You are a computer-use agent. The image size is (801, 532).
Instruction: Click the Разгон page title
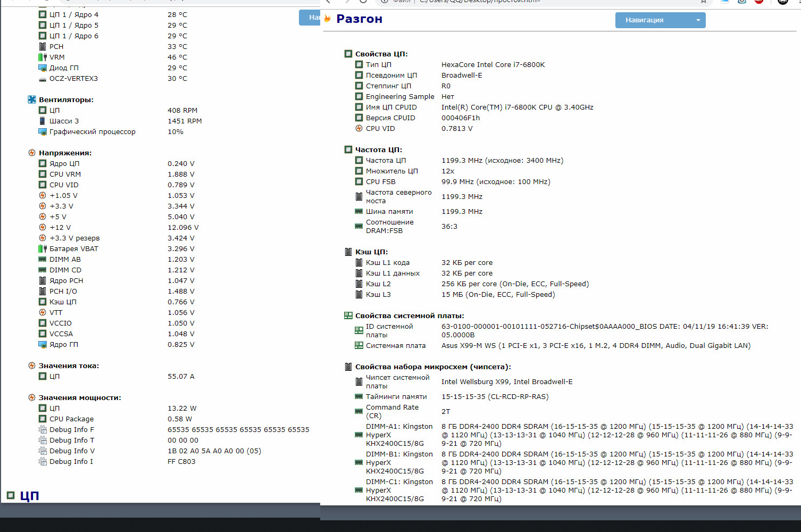click(360, 19)
